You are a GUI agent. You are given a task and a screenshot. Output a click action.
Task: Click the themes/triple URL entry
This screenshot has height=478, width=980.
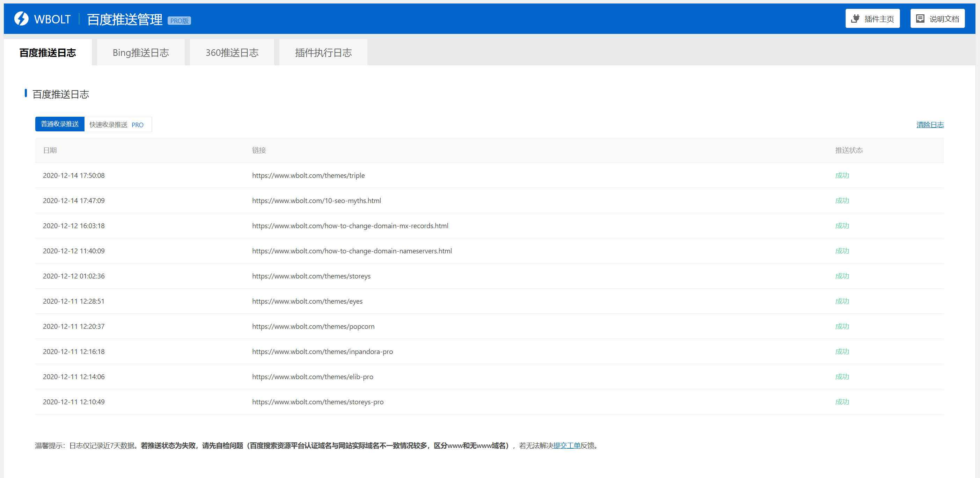tap(308, 175)
